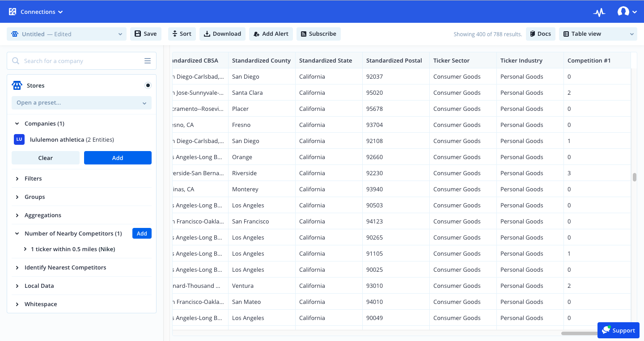
Task: Click the Save button
Action: (x=146, y=34)
